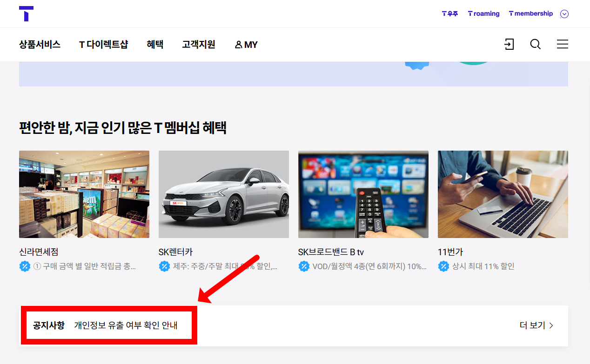Screen dimensions: 590x364
Task: Click '상시 최대 11% 할인' text
Action: (483, 266)
